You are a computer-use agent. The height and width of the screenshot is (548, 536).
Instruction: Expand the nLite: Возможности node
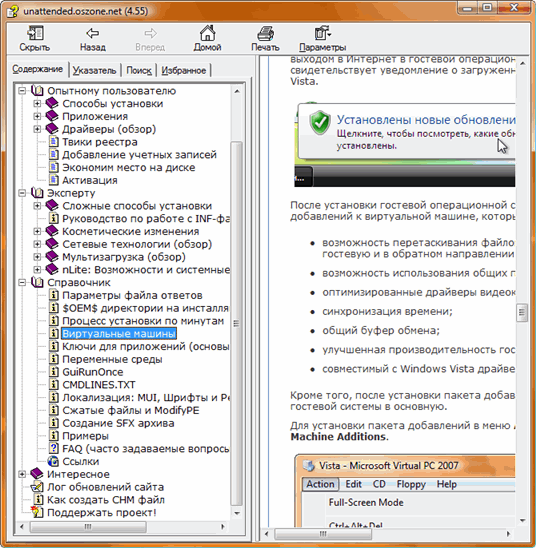(37, 269)
